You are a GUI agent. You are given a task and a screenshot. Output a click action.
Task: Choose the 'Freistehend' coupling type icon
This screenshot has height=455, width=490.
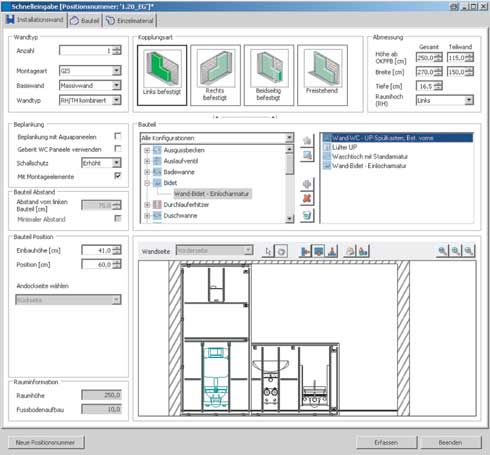[x=322, y=75]
